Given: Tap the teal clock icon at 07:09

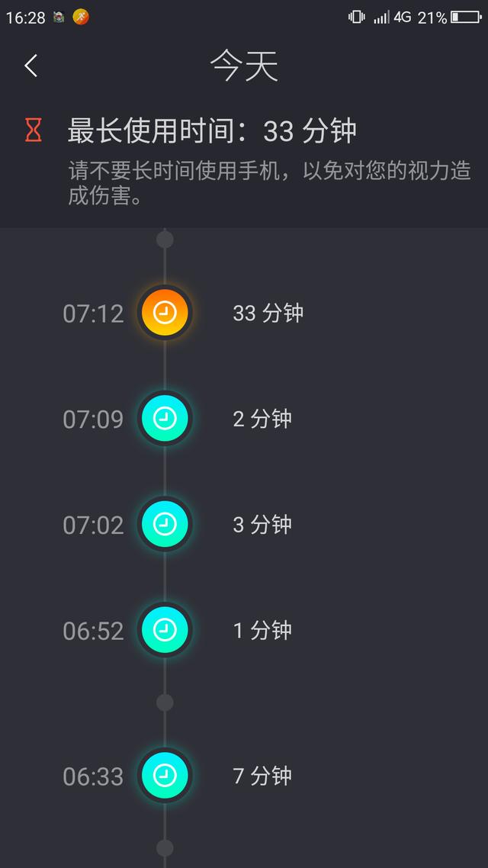Looking at the screenshot, I should 165,419.
